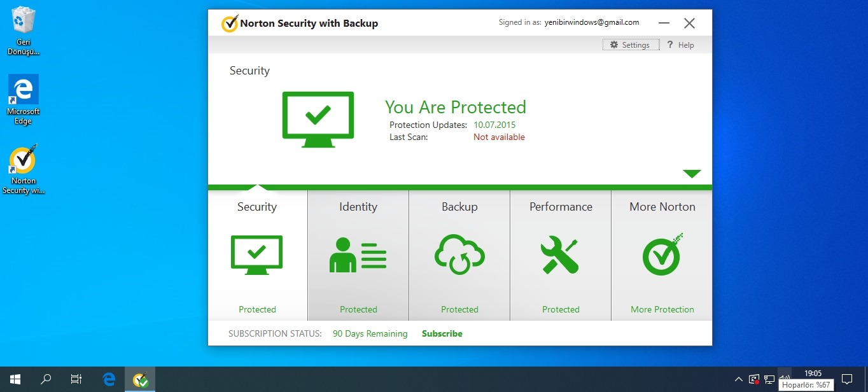Screen dimensions: 868x392
Task: Open the Windows Start menu
Action: [15, 379]
